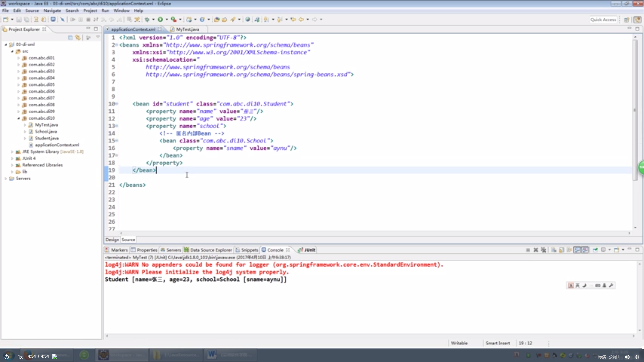Click the Open Perspective icon near Quick Access
This screenshot has height=362, width=644.
tap(627, 20)
